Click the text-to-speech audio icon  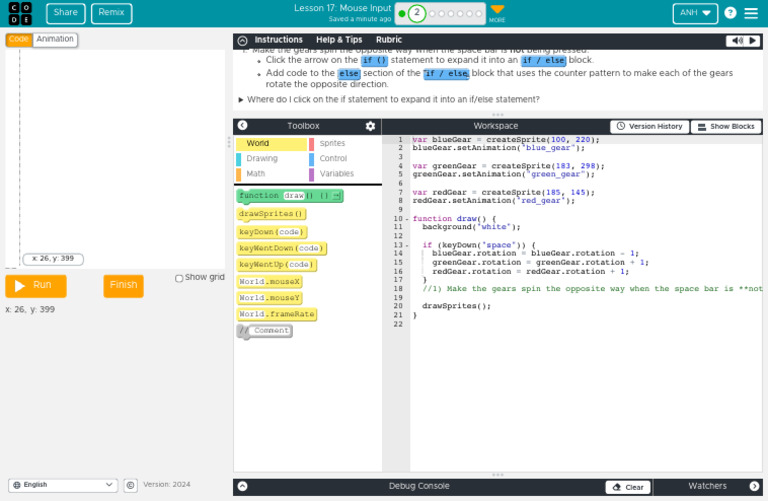pyautogui.click(x=739, y=41)
